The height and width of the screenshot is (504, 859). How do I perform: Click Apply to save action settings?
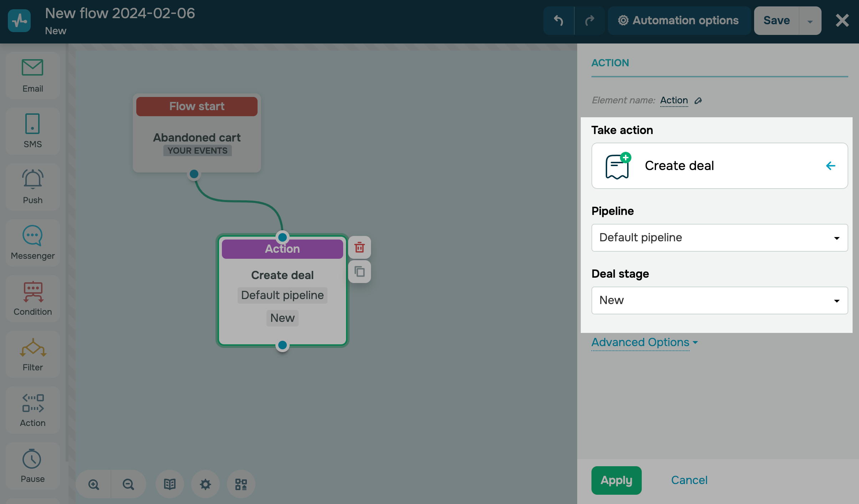[x=616, y=480]
